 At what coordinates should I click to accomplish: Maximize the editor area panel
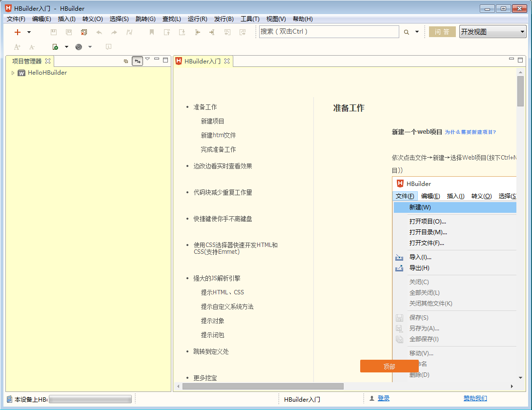click(x=520, y=60)
